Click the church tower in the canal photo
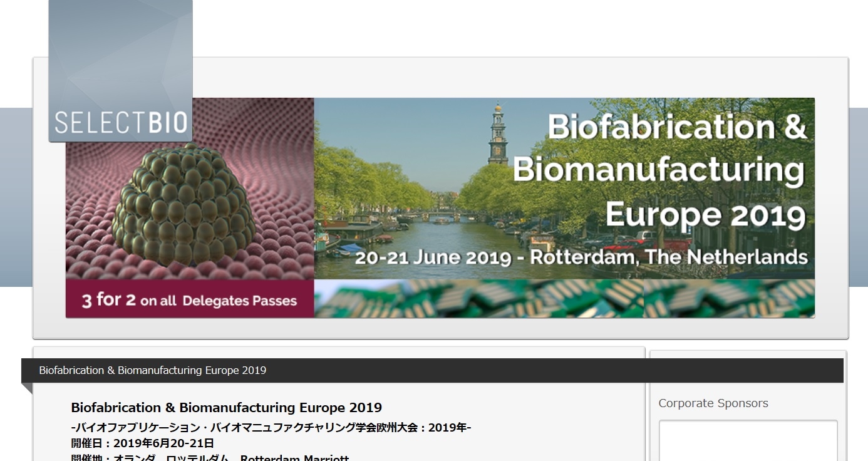This screenshot has height=461, width=868. (498, 135)
